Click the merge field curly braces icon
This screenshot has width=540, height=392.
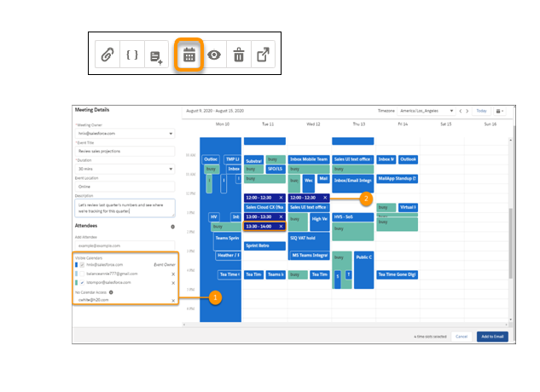(x=132, y=55)
